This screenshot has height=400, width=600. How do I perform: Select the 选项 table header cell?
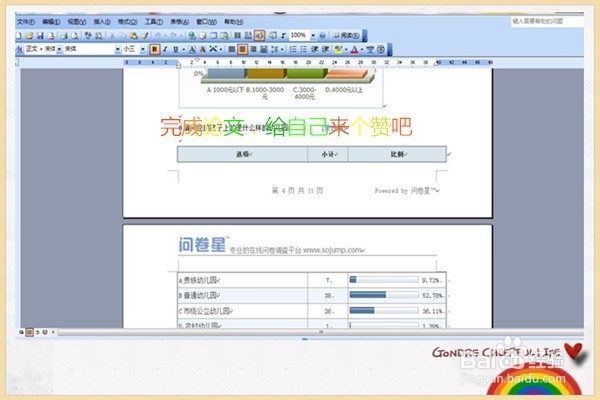click(x=243, y=154)
